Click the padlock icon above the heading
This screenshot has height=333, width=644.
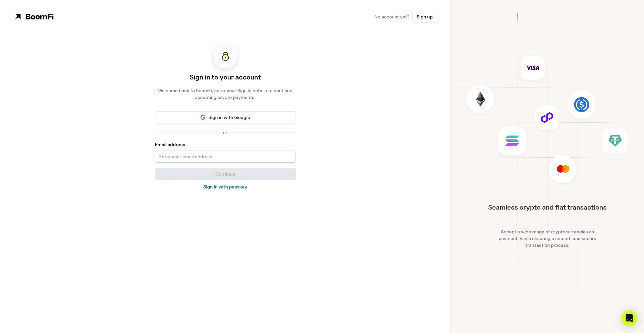click(x=225, y=56)
